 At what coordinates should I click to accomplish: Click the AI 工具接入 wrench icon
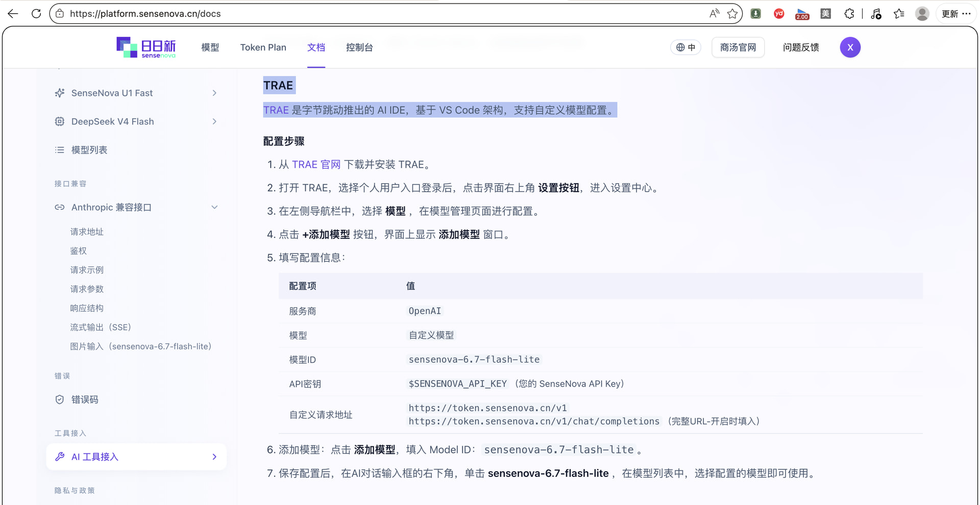(60, 457)
